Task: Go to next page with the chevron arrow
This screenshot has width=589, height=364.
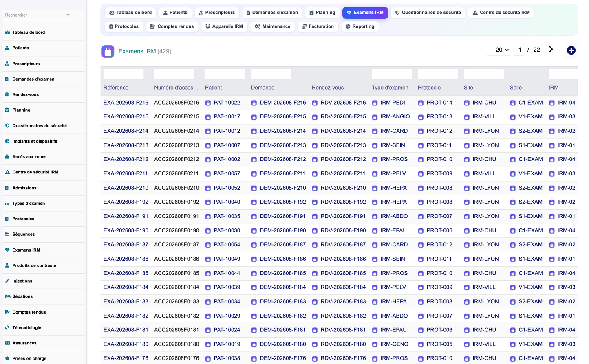Action: point(551,49)
